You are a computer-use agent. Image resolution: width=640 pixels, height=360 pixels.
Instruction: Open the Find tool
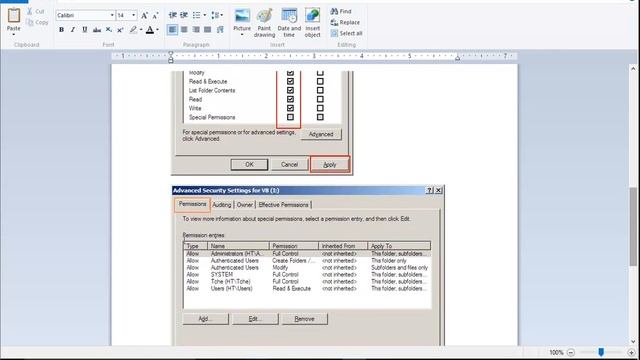tap(341, 11)
